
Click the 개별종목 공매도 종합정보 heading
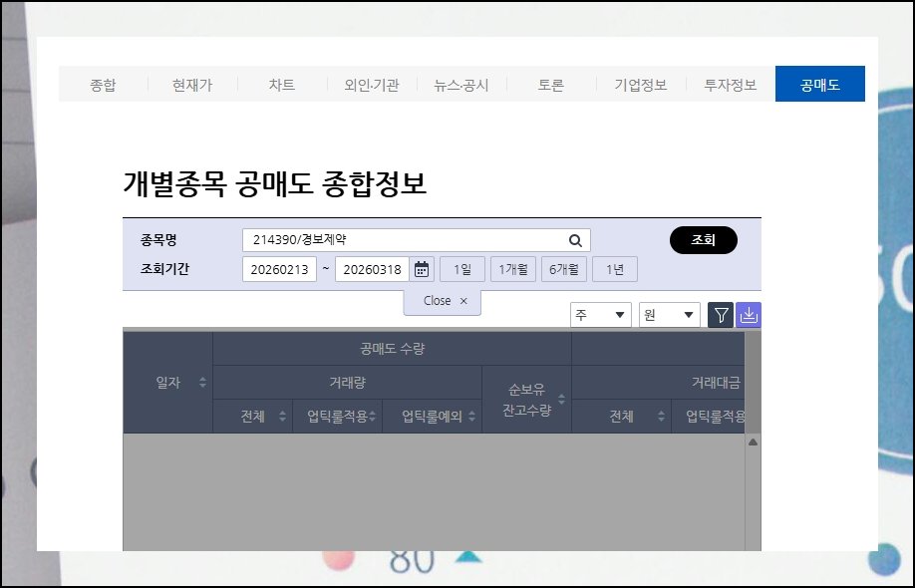coord(274,183)
